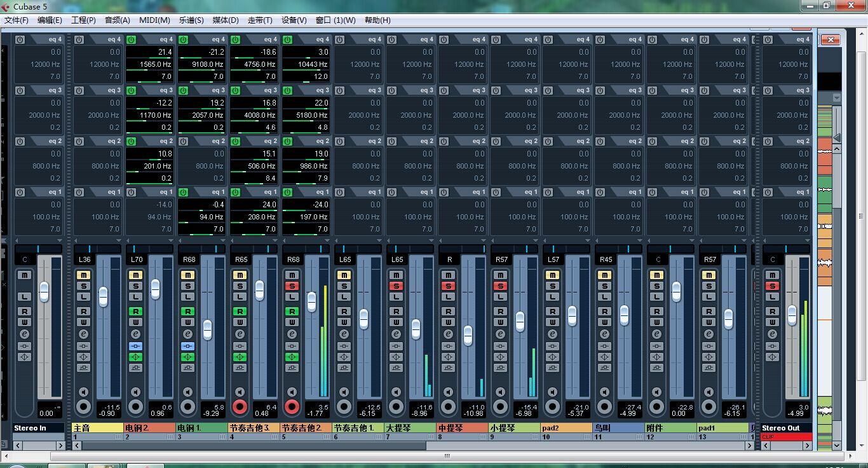Select the 节奏吉他 1. channel name label
The image size is (868, 468).
point(359,428)
